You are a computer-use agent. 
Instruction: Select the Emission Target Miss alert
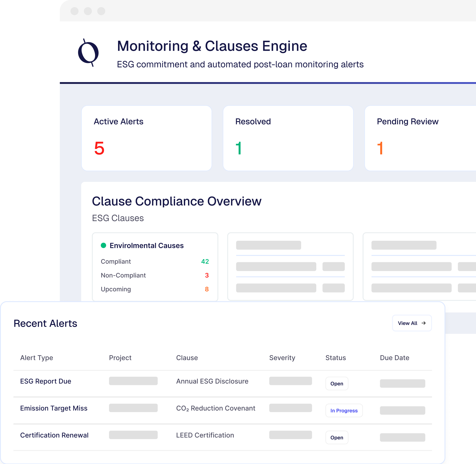[54, 408]
